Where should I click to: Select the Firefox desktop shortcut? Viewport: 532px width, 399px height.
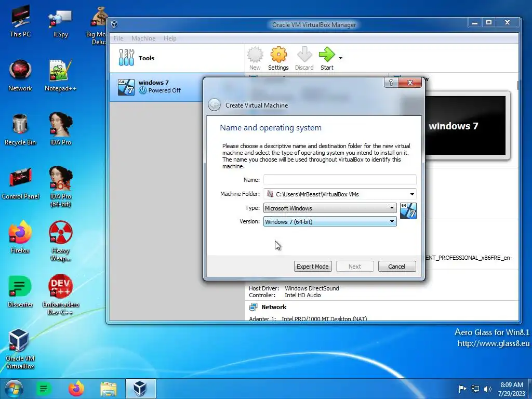tap(20, 237)
